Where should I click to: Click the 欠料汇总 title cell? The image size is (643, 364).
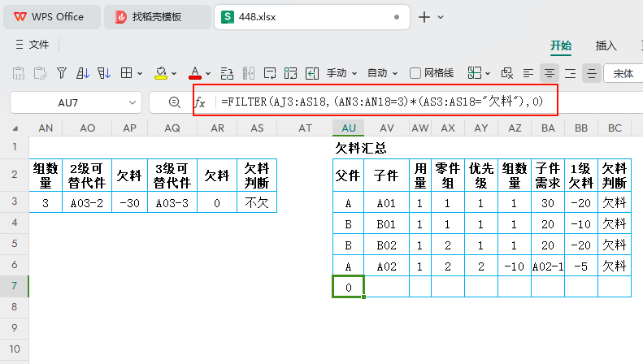click(361, 148)
